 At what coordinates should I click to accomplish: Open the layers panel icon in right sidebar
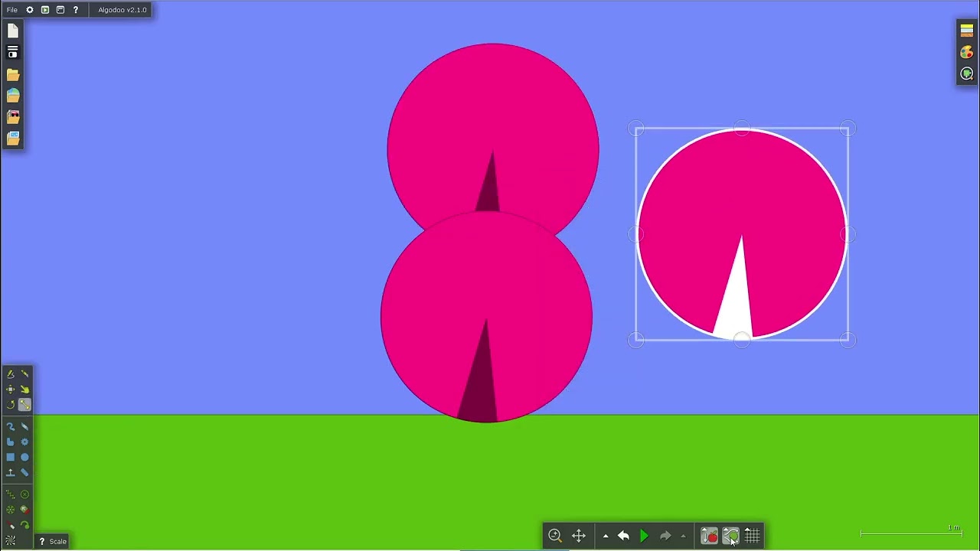[x=967, y=31]
